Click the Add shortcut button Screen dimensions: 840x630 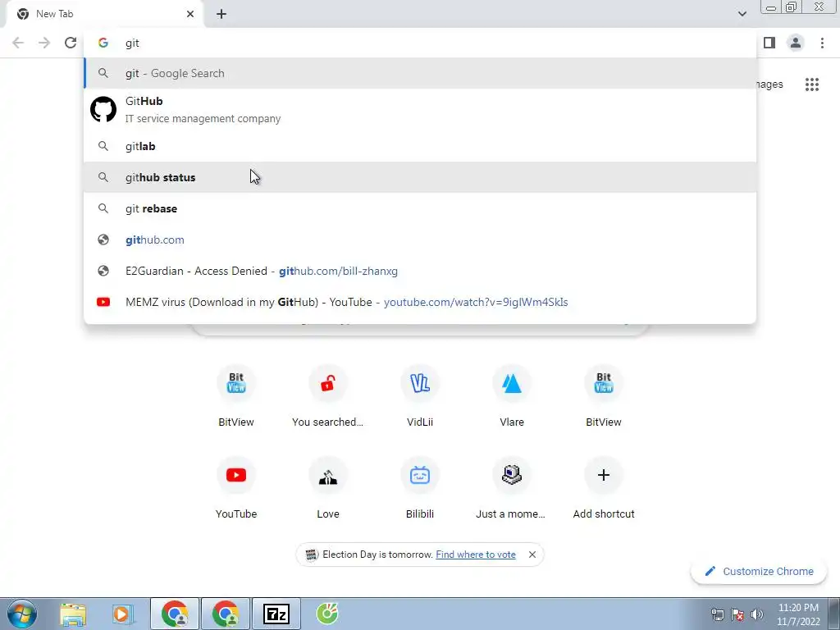click(x=604, y=487)
